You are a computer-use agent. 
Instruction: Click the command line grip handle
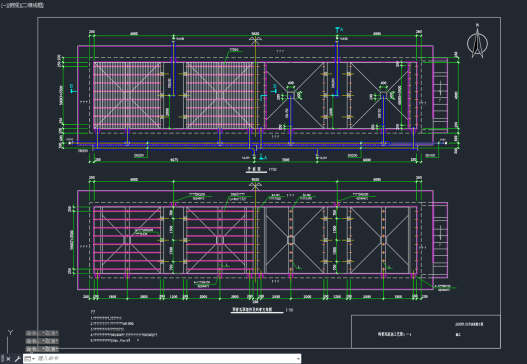[2, 359]
